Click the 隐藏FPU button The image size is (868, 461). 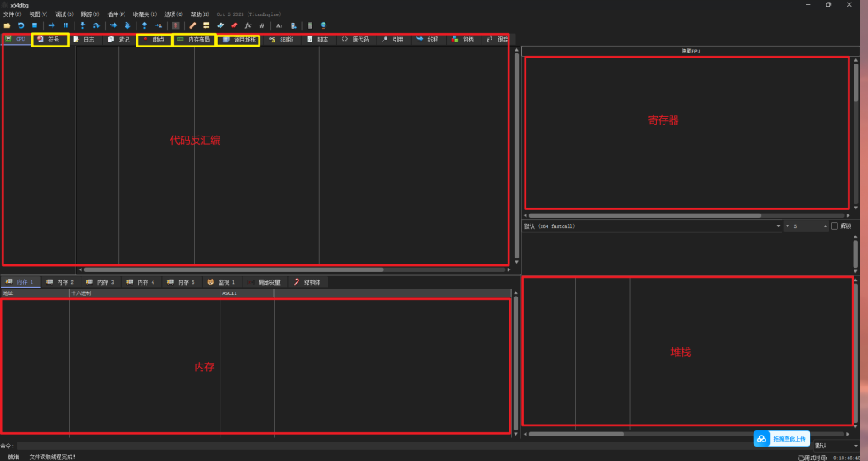click(x=692, y=51)
